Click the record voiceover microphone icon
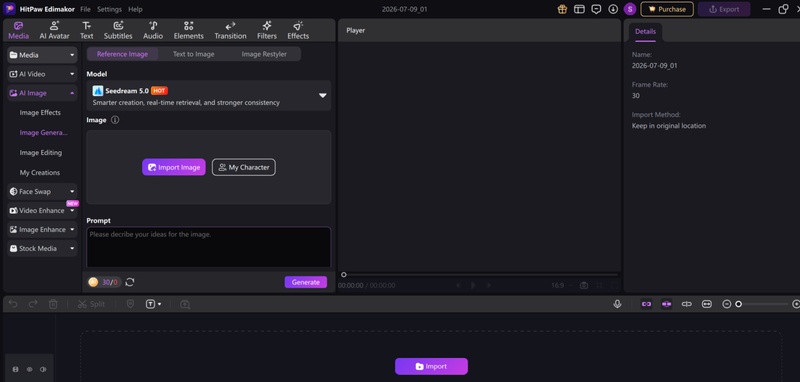Image resolution: width=800 pixels, height=382 pixels. point(617,304)
